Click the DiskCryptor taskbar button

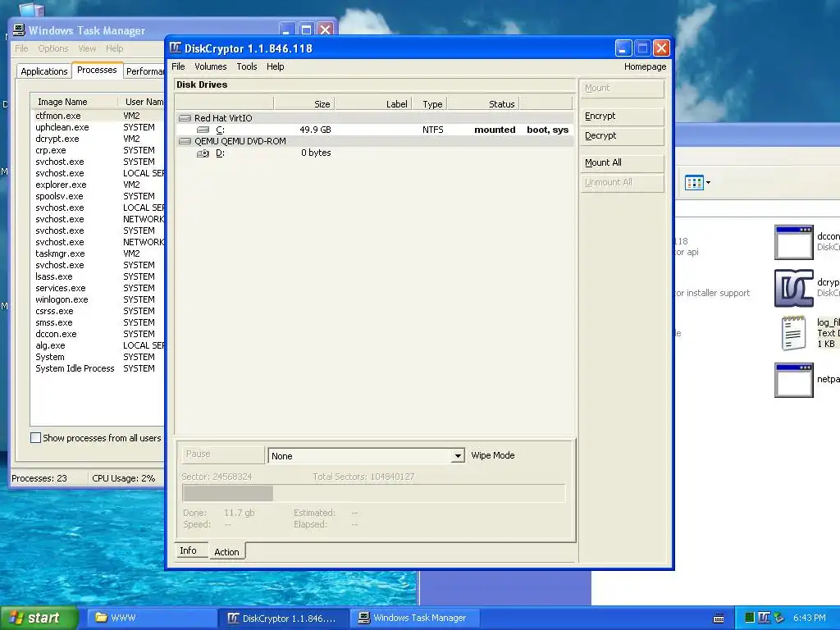click(x=283, y=618)
